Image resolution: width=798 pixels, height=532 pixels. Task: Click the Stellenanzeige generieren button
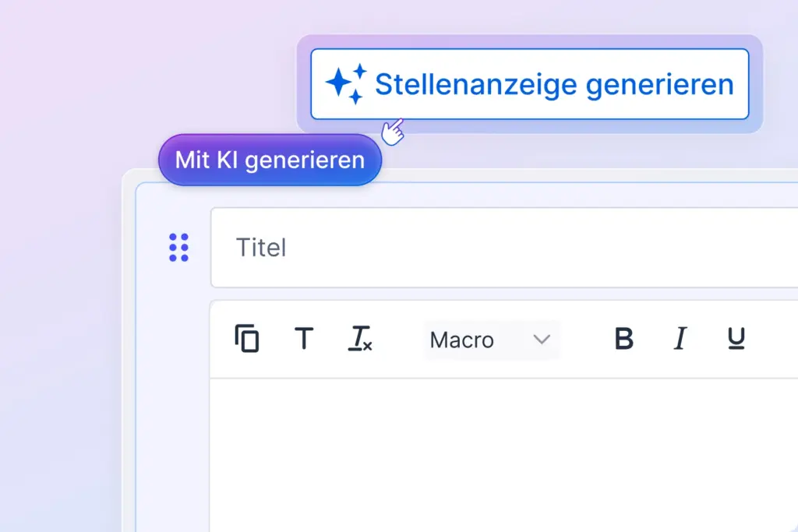pyautogui.click(x=530, y=83)
